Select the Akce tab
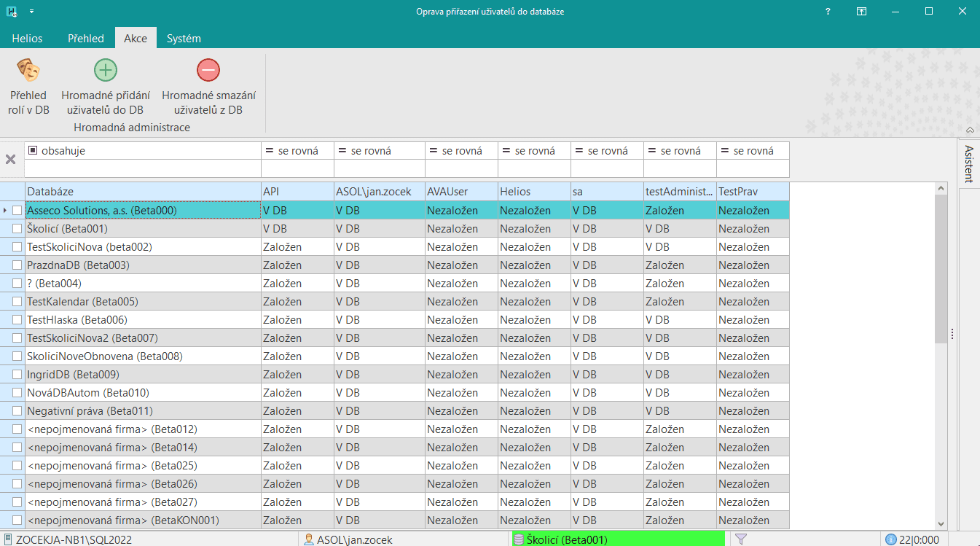This screenshot has width=980, height=546. coord(136,38)
